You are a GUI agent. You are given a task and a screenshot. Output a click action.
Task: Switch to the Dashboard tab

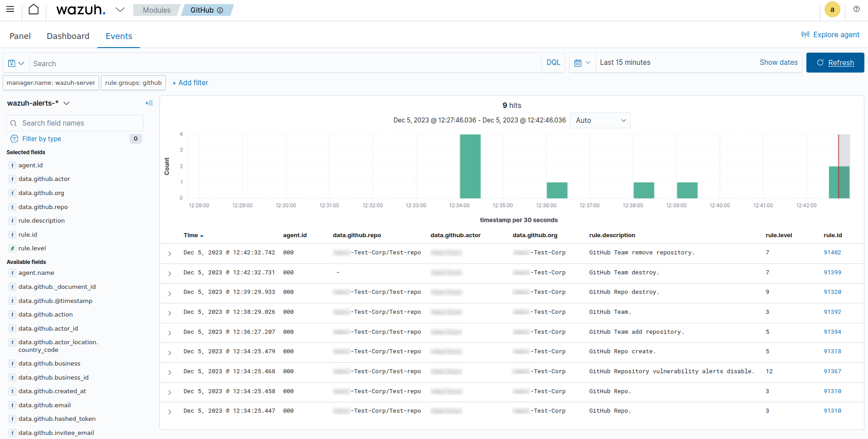(68, 36)
